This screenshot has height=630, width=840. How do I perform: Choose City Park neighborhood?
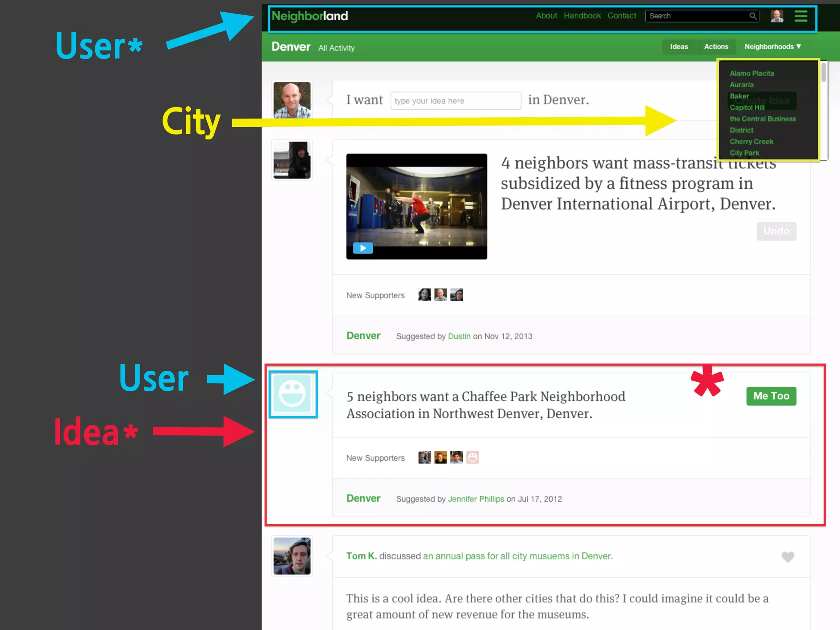(744, 153)
